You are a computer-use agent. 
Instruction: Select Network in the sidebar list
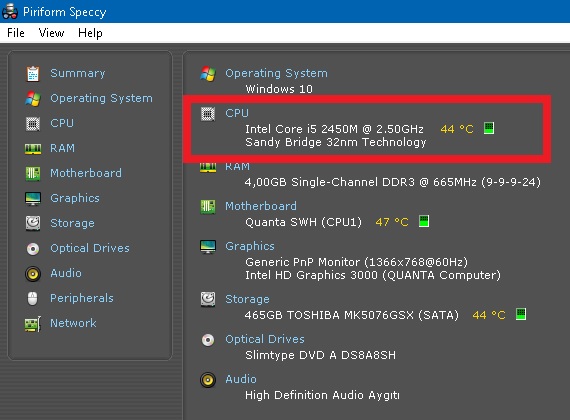click(73, 323)
